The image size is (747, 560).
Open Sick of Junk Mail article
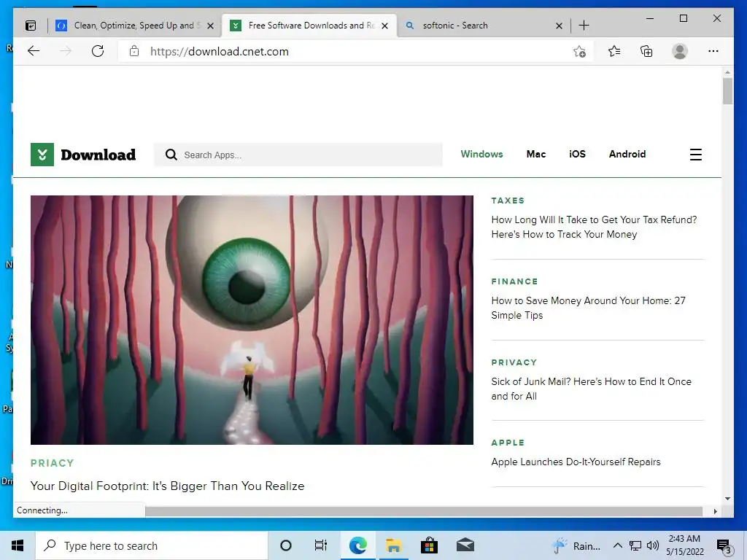pyautogui.click(x=591, y=389)
